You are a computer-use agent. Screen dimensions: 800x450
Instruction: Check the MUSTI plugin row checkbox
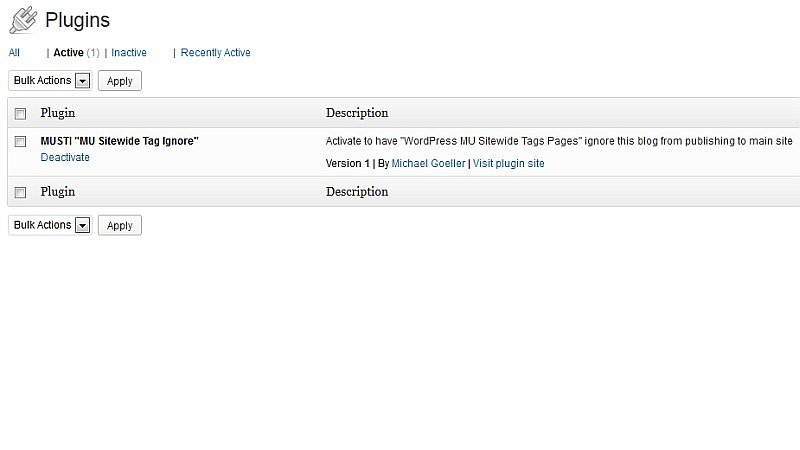click(x=20, y=141)
